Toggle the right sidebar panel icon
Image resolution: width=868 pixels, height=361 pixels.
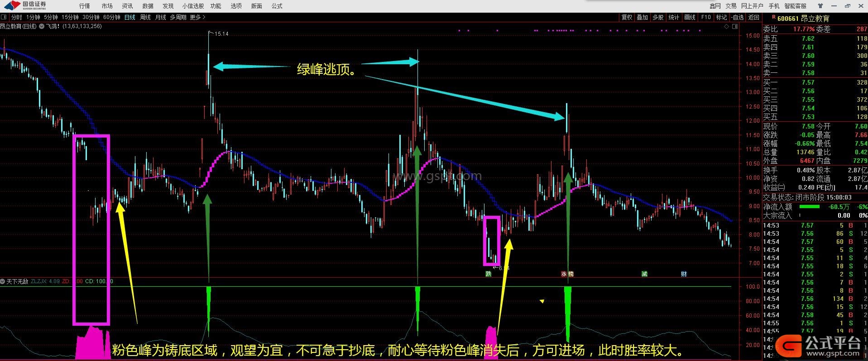pyautogui.click(x=734, y=27)
